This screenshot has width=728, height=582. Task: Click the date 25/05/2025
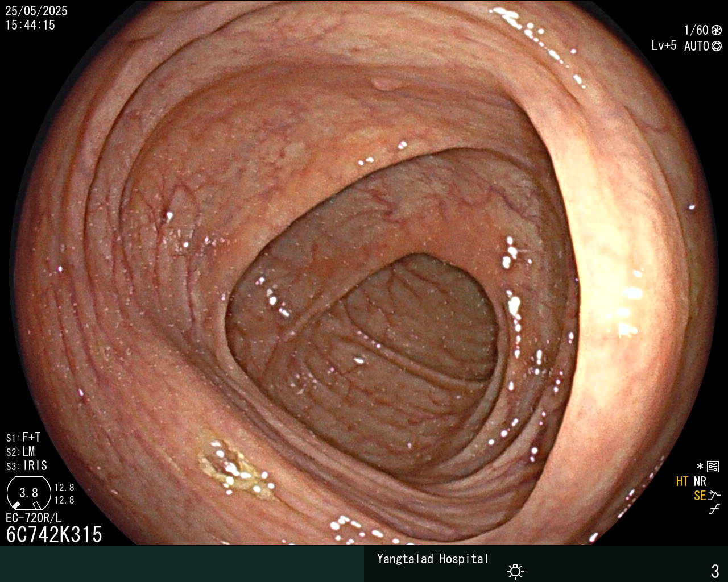pyautogui.click(x=36, y=11)
